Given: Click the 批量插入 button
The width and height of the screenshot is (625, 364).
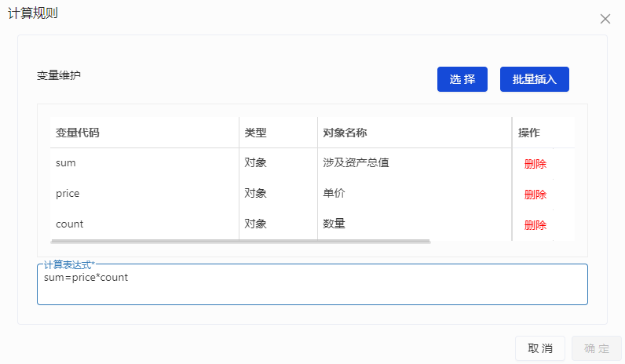Looking at the screenshot, I should (534, 79).
